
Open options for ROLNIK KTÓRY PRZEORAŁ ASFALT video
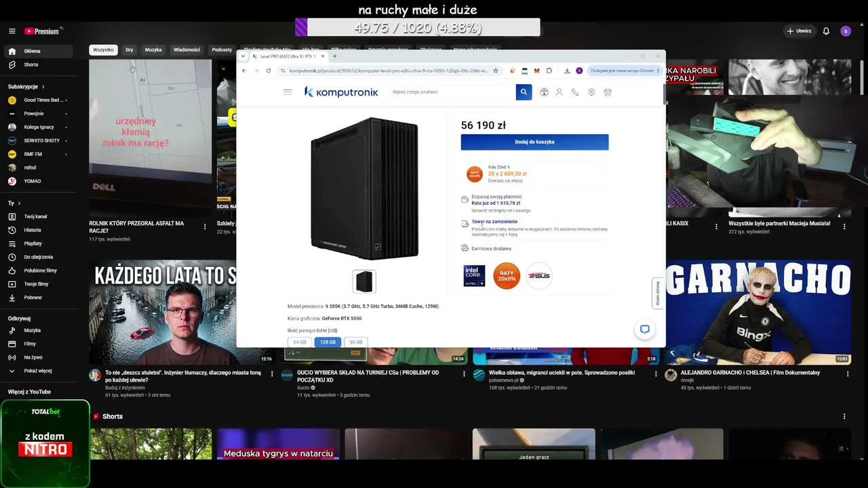point(205,227)
